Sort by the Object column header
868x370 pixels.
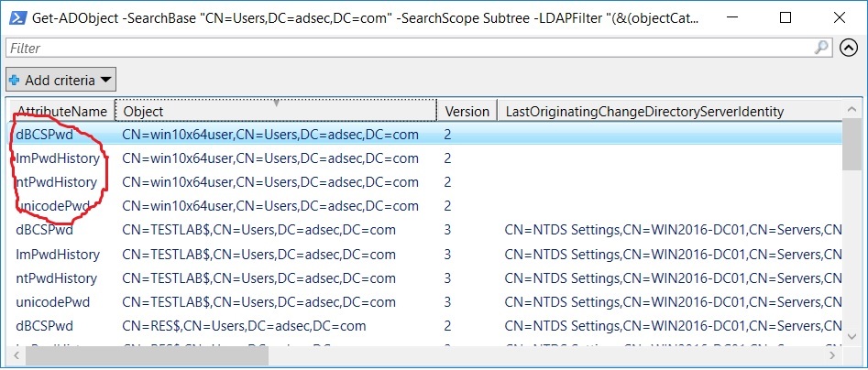275,111
